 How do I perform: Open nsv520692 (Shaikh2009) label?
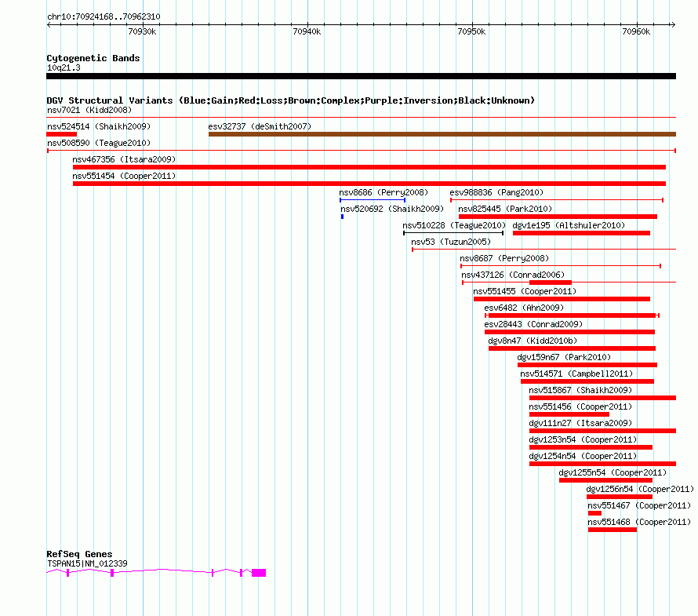[x=392, y=209]
